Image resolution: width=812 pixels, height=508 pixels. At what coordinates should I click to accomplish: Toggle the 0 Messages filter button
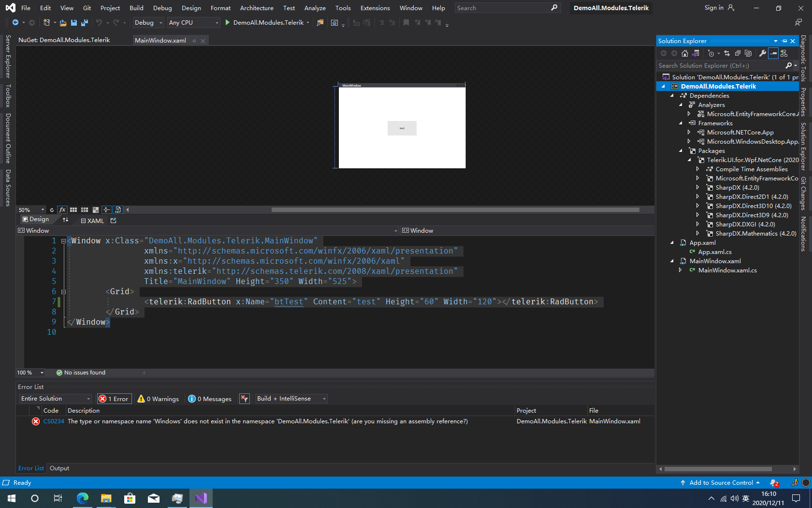click(x=210, y=399)
